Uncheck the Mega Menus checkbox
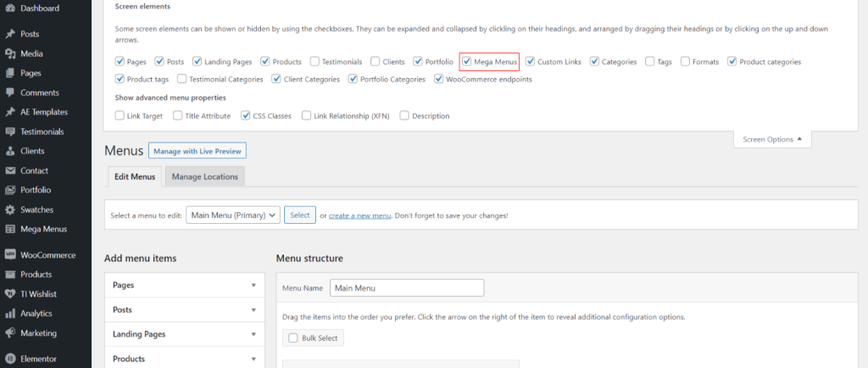 (x=467, y=61)
